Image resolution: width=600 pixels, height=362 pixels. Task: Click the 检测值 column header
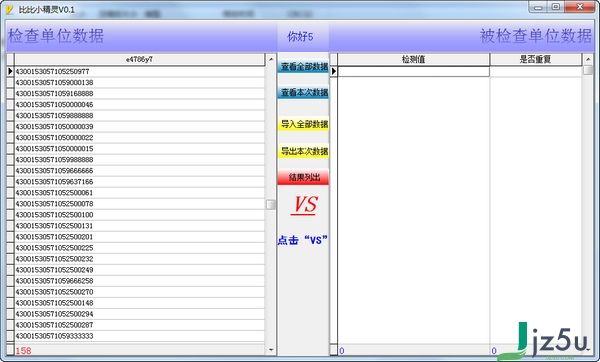pyautogui.click(x=413, y=59)
